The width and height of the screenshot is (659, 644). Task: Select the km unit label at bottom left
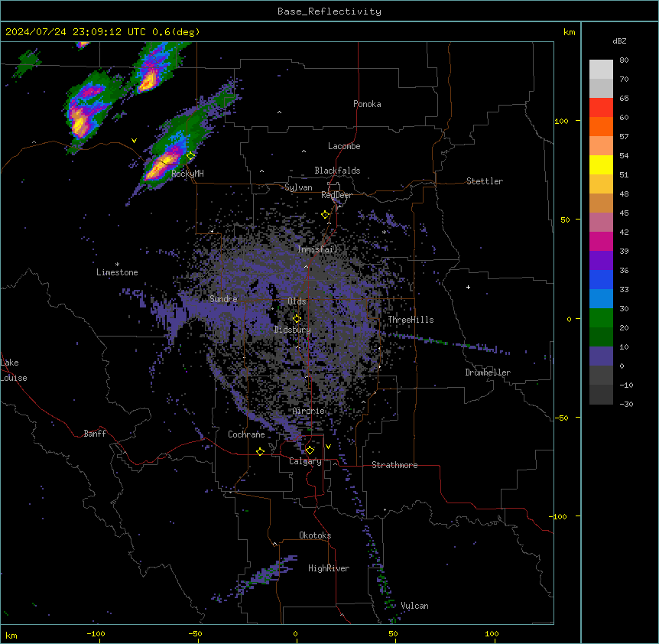pos(11,635)
